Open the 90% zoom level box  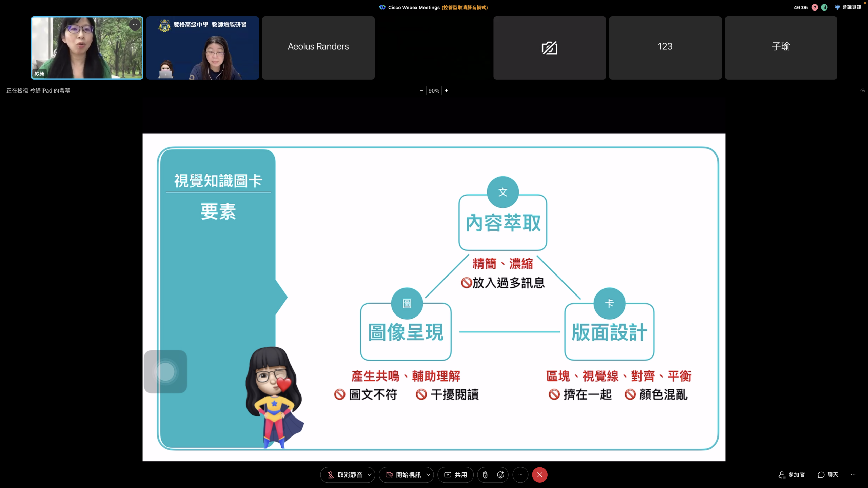click(x=434, y=90)
